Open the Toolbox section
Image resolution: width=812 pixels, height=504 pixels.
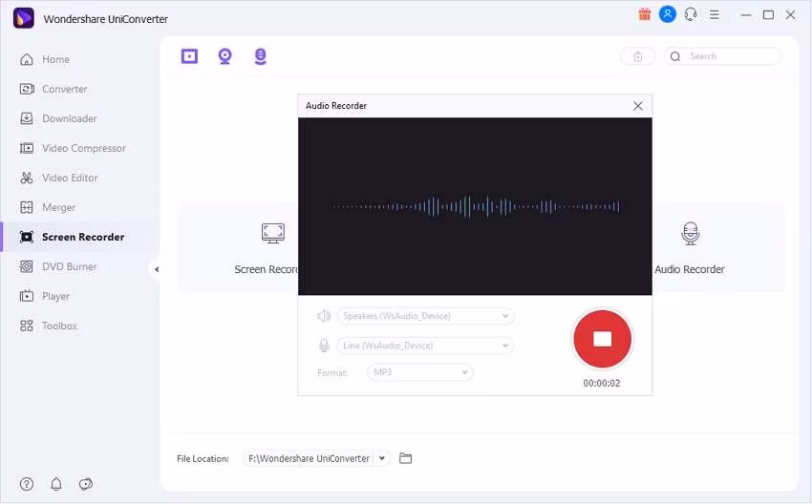(x=48, y=325)
